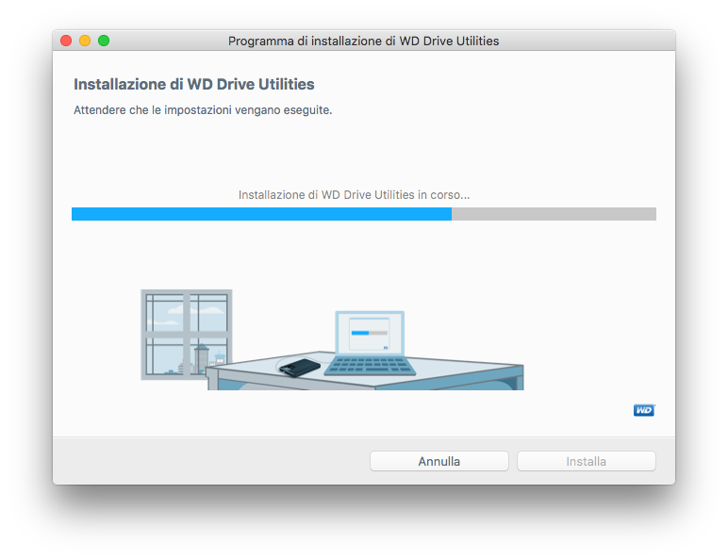This screenshot has width=728, height=560.
Task: Click the text "Attendere che le impostazioni vengano eseguite."
Action: [x=203, y=110]
